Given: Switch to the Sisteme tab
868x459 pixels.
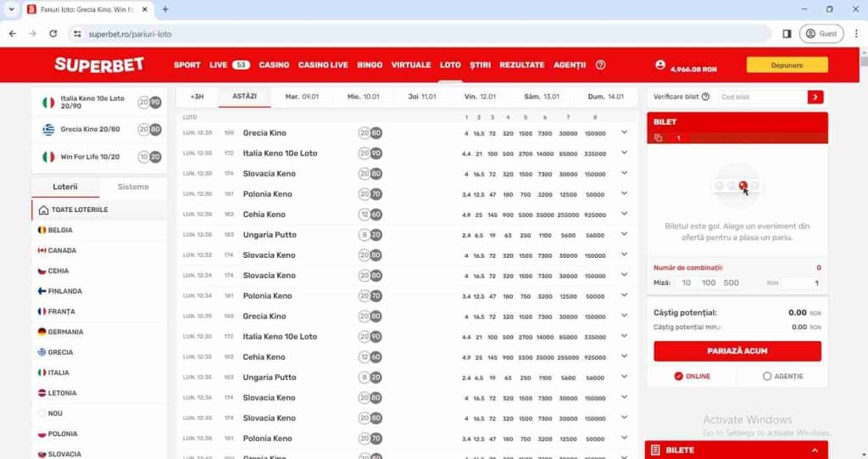Looking at the screenshot, I should pos(133,187).
